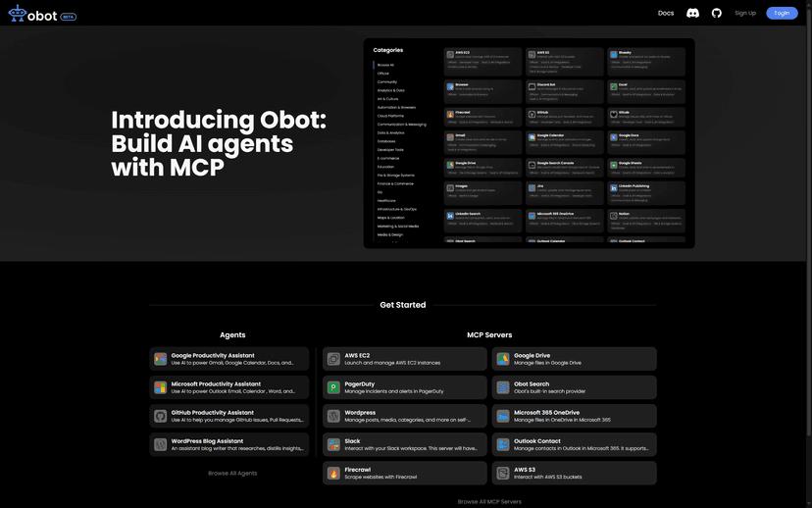Image resolution: width=812 pixels, height=508 pixels.
Task: Open the GitHub icon in header
Action: (x=716, y=13)
